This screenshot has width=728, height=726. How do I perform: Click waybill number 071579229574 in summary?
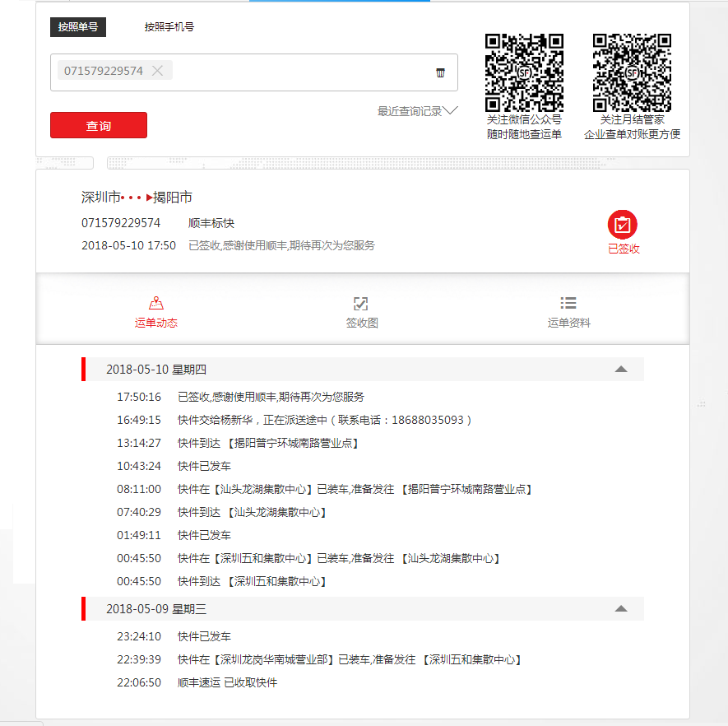121,223
